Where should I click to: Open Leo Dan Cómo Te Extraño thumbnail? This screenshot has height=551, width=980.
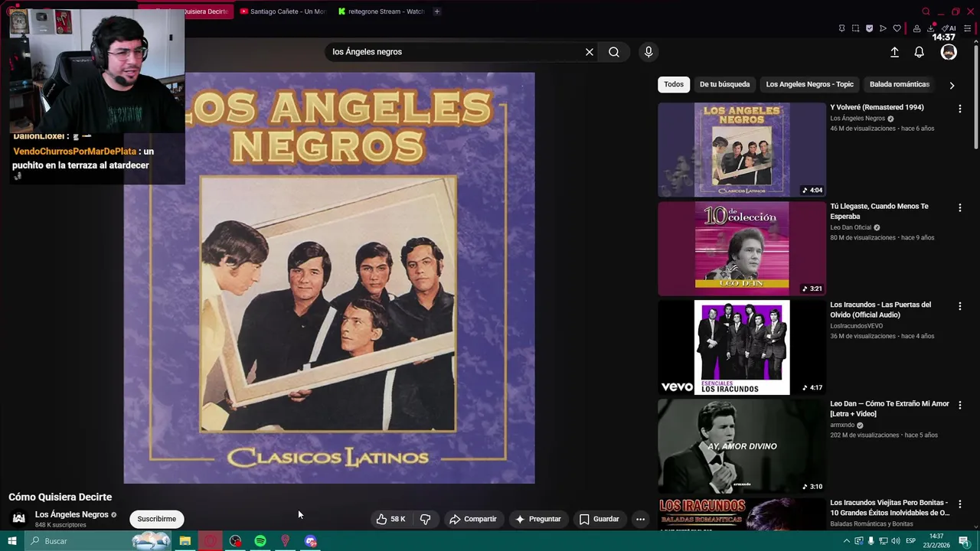click(x=742, y=446)
